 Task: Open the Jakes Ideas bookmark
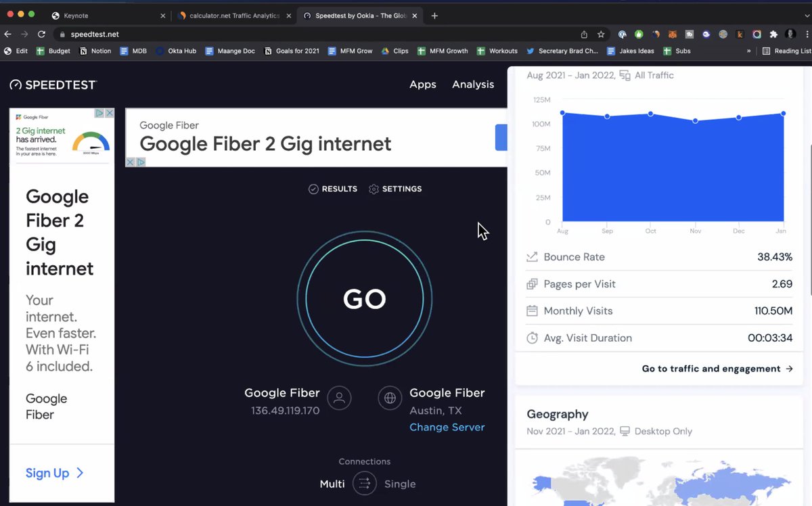coord(631,51)
